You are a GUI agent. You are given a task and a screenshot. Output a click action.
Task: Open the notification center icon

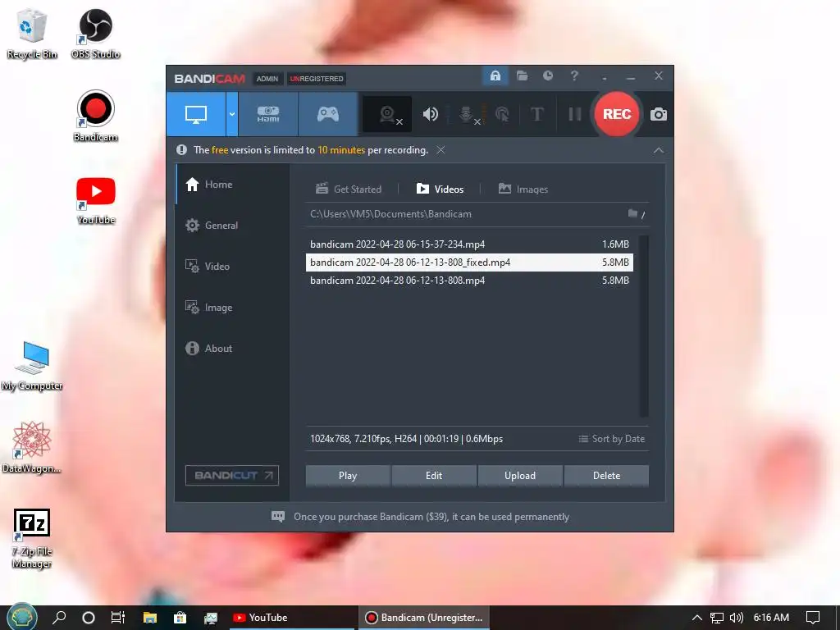[813, 618]
